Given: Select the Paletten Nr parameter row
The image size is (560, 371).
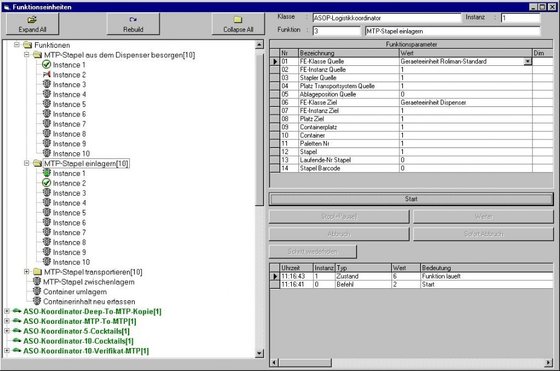Looking at the screenshot, I should [411, 144].
